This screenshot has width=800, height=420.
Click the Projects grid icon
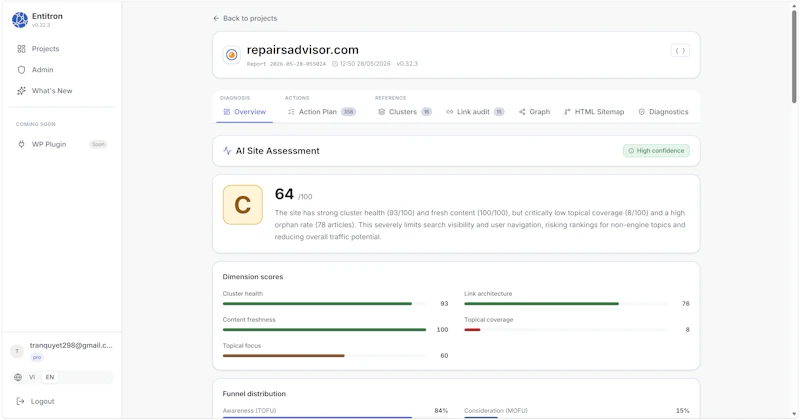pos(21,49)
